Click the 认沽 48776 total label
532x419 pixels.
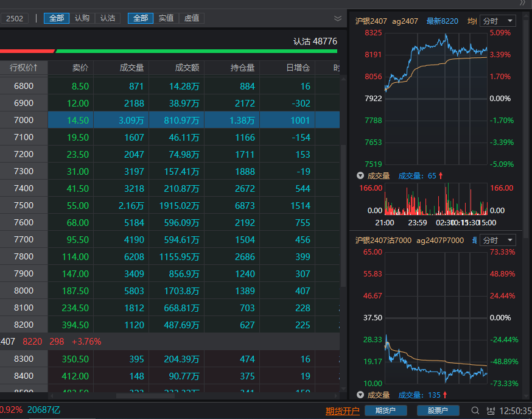click(315, 41)
